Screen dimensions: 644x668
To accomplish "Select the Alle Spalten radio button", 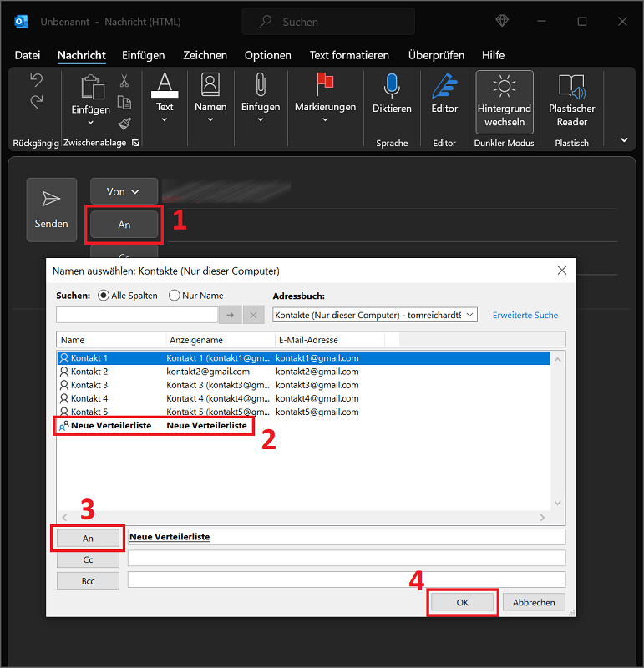I will pos(103,296).
